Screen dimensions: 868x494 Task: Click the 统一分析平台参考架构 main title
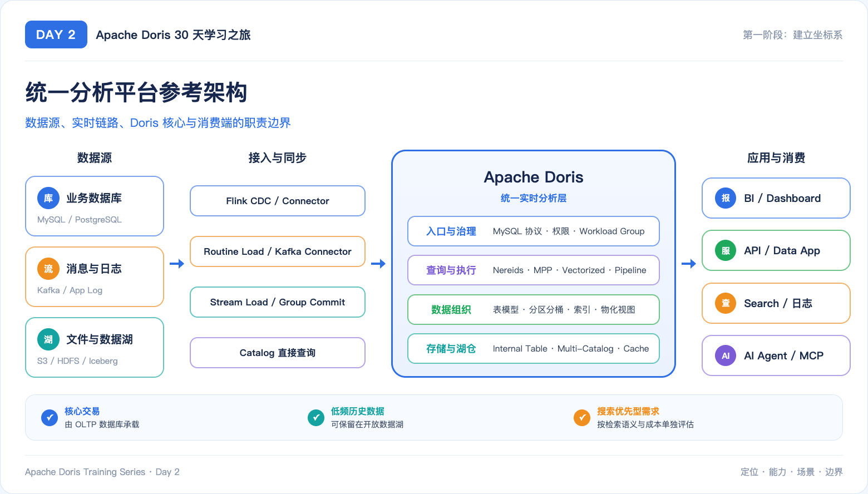coord(136,92)
